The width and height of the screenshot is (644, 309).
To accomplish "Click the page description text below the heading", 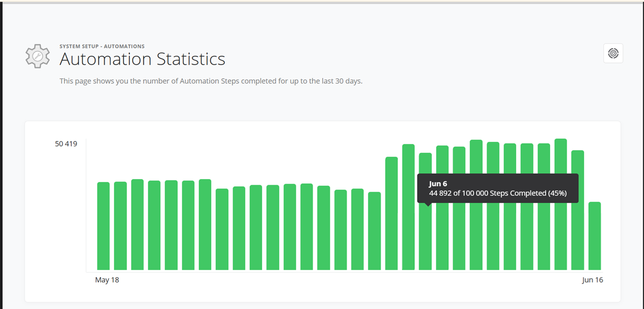I will [x=211, y=81].
